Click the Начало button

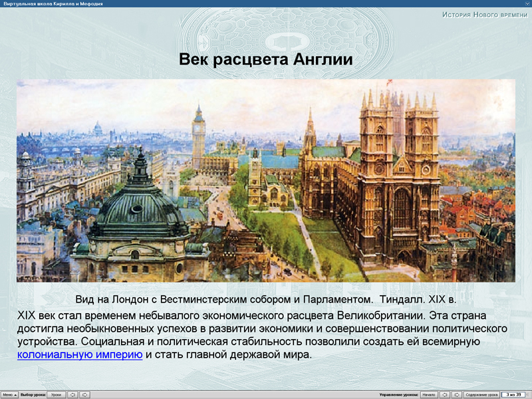pos(429,394)
